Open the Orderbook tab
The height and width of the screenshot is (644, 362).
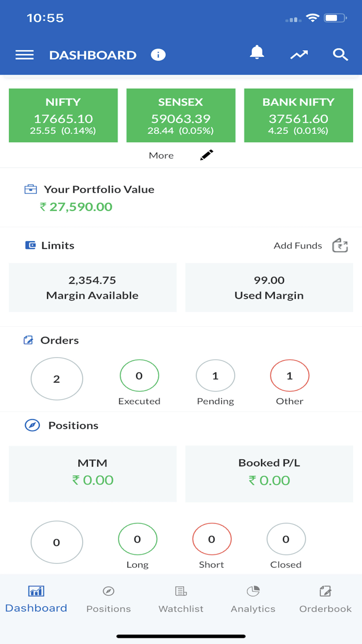[325, 599]
